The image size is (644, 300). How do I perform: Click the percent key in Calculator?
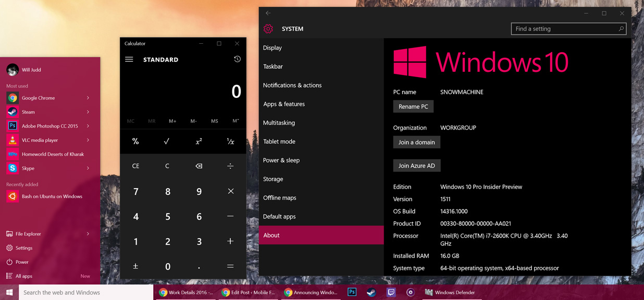click(x=135, y=141)
